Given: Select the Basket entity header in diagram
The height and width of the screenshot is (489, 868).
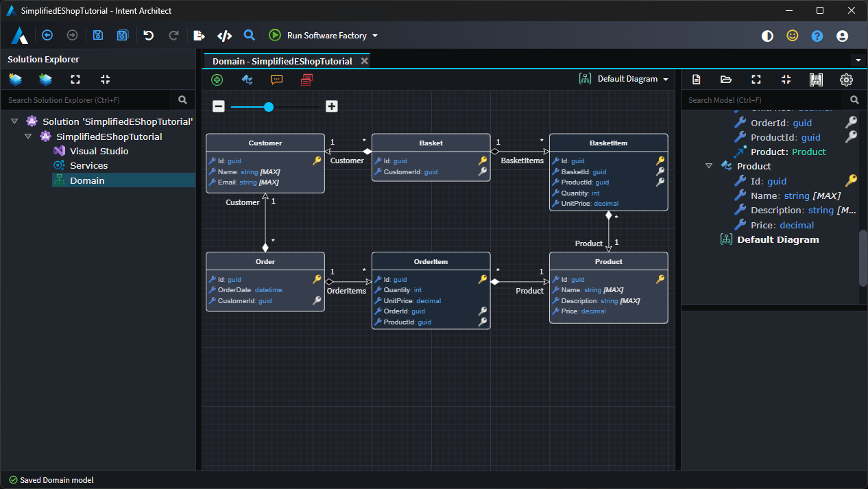Looking at the screenshot, I should pos(431,143).
